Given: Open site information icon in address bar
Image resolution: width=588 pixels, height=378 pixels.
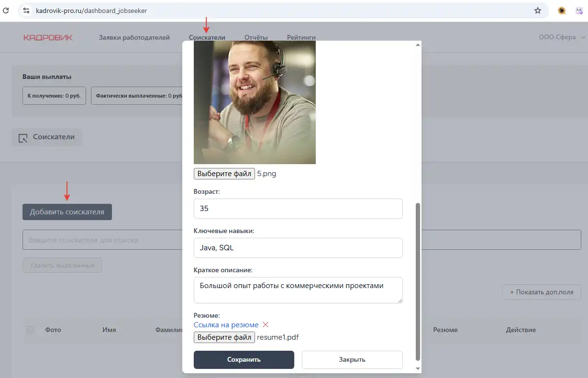Looking at the screenshot, I should click(x=26, y=10).
